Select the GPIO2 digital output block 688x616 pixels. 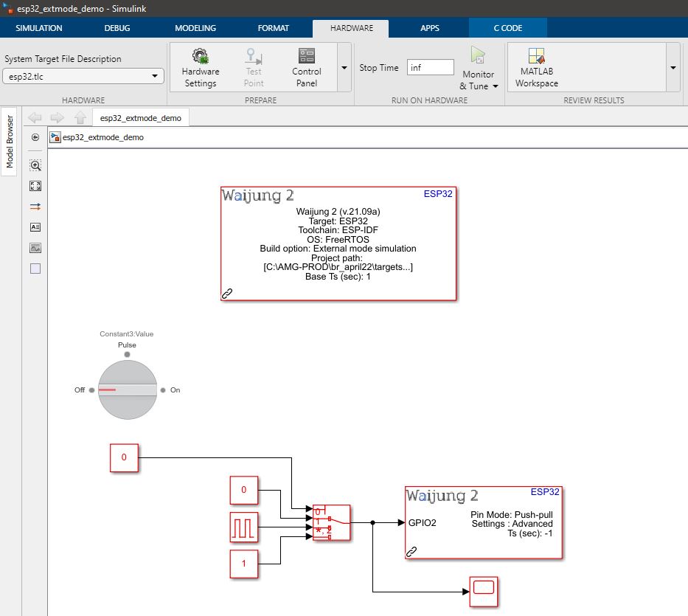[x=484, y=522]
